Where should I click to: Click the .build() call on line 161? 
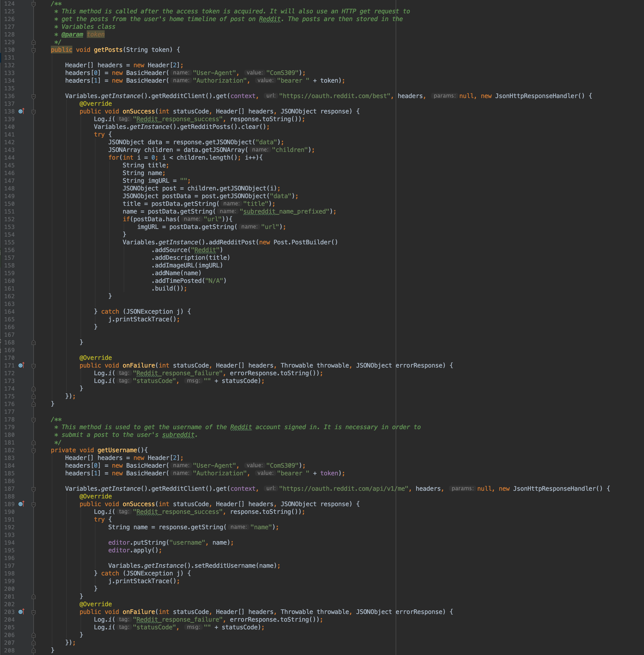click(x=168, y=288)
